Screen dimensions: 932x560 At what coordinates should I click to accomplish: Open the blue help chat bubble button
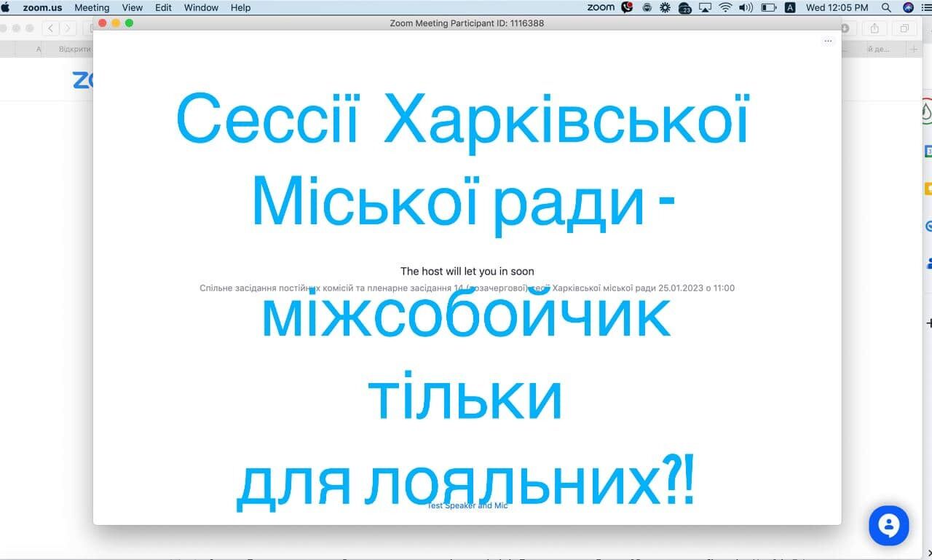coord(888,526)
